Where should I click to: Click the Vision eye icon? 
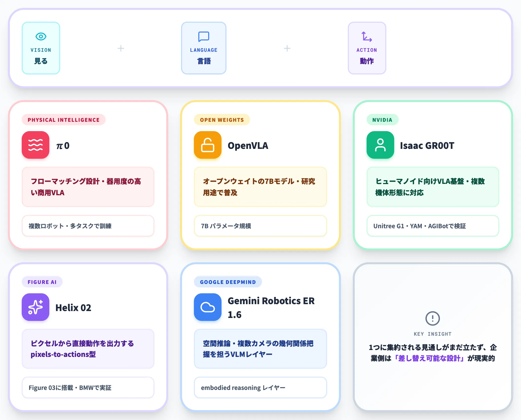pos(41,36)
